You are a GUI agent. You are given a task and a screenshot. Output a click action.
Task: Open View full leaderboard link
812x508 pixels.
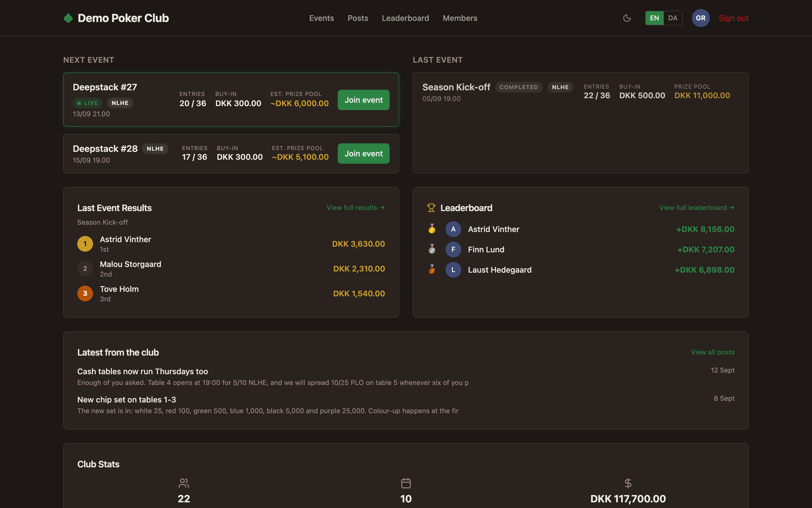point(697,208)
